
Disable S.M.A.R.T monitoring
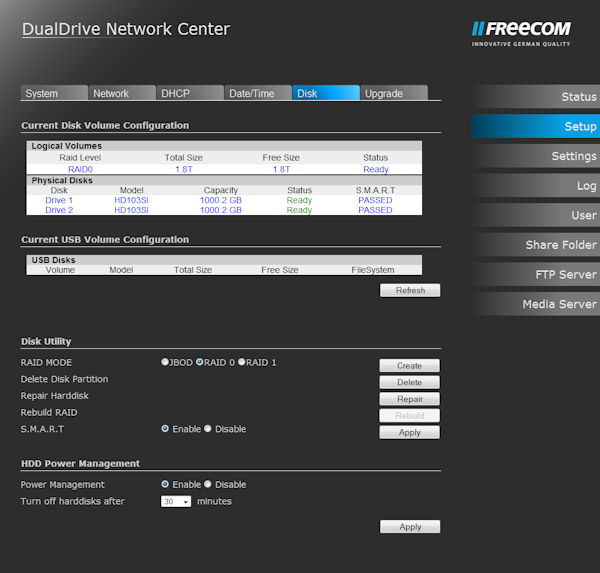[208, 429]
